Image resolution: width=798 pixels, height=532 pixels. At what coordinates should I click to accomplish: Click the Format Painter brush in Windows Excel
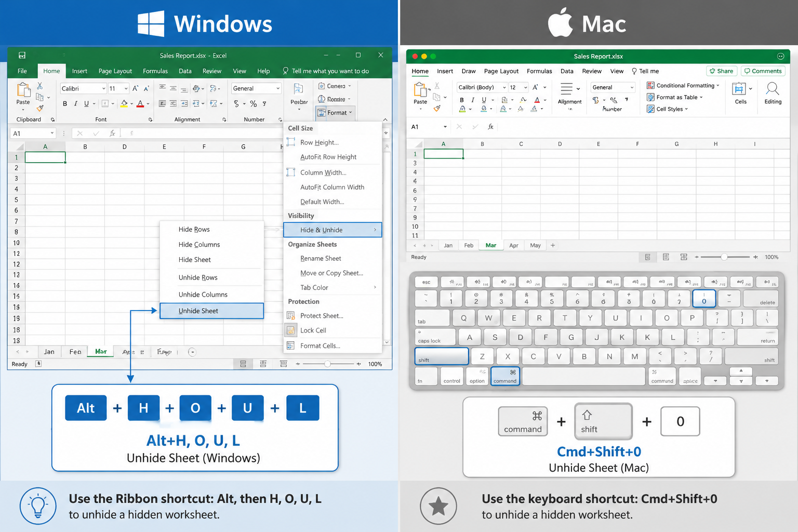39,108
